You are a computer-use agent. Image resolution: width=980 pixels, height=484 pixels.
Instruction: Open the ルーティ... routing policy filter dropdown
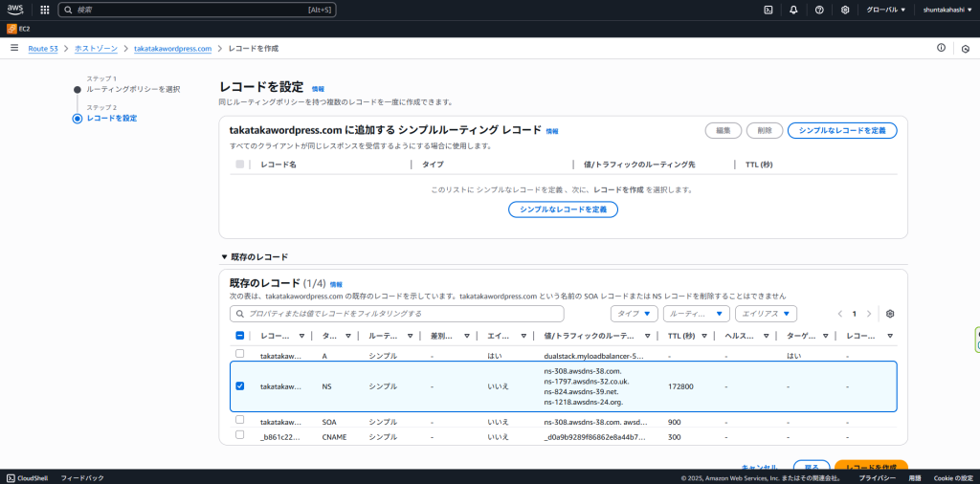[x=697, y=314]
